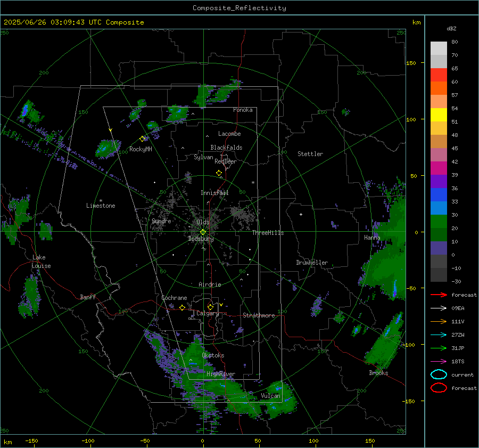
Task: Click the 09EA legend label
Action: [458, 308]
